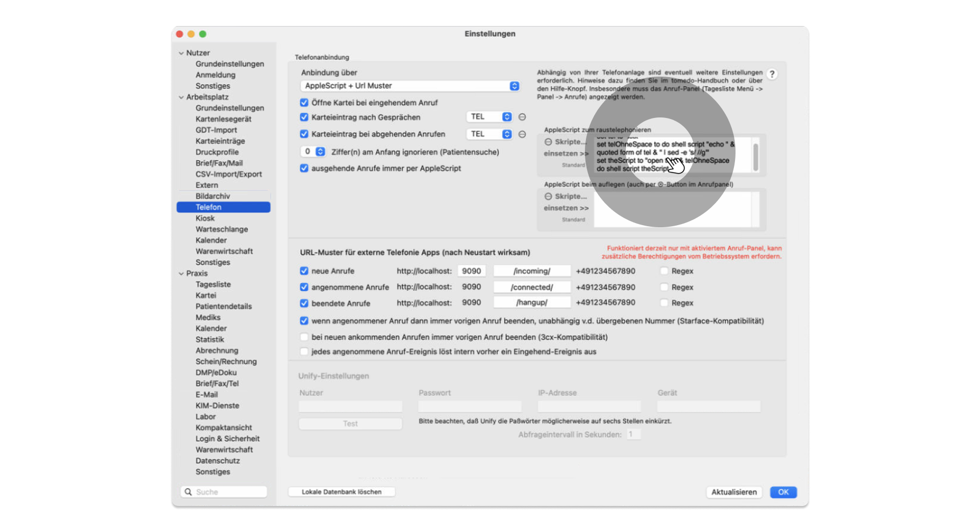The height and width of the screenshot is (531, 980).
Task: Toggle Öffne Kartei bei eingehendem Anruf
Action: (304, 103)
